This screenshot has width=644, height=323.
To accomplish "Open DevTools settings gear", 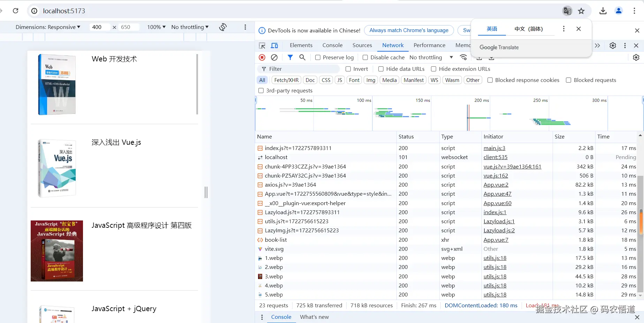I will pyautogui.click(x=613, y=45).
